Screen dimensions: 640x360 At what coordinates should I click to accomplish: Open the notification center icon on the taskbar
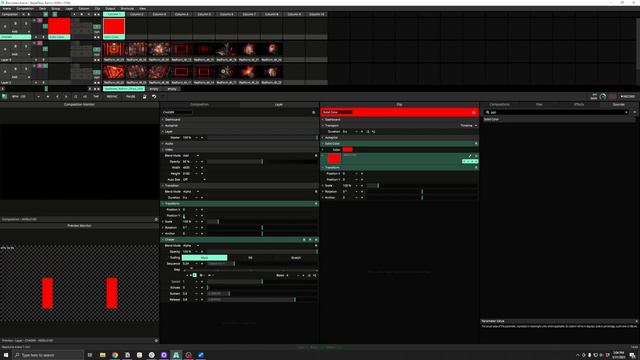(x=632, y=356)
